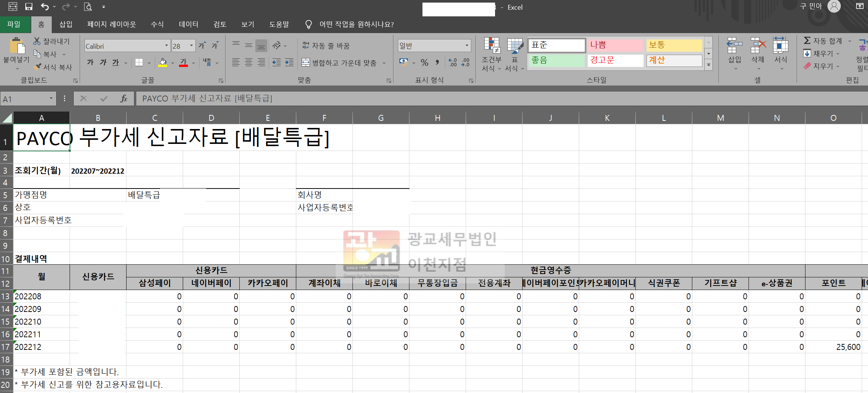
Task: Click the Paste (붙여넣기) clipboard icon
Action: pos(17,46)
